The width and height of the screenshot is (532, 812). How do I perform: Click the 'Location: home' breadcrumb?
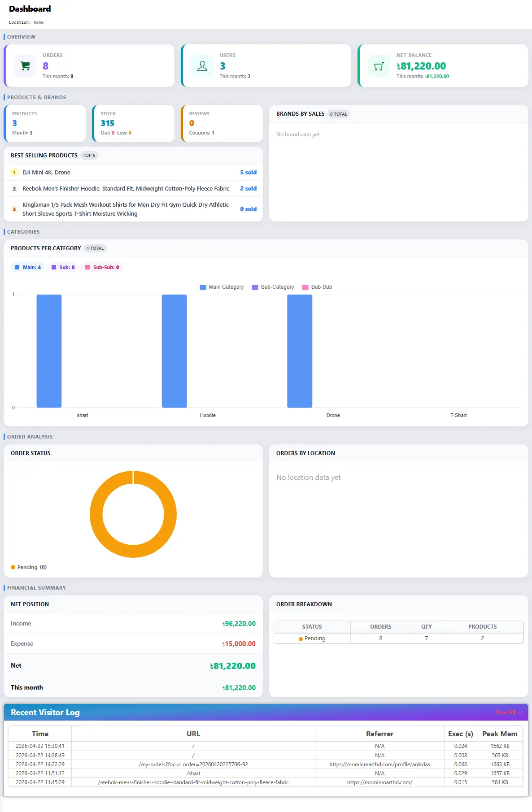pyautogui.click(x=26, y=22)
